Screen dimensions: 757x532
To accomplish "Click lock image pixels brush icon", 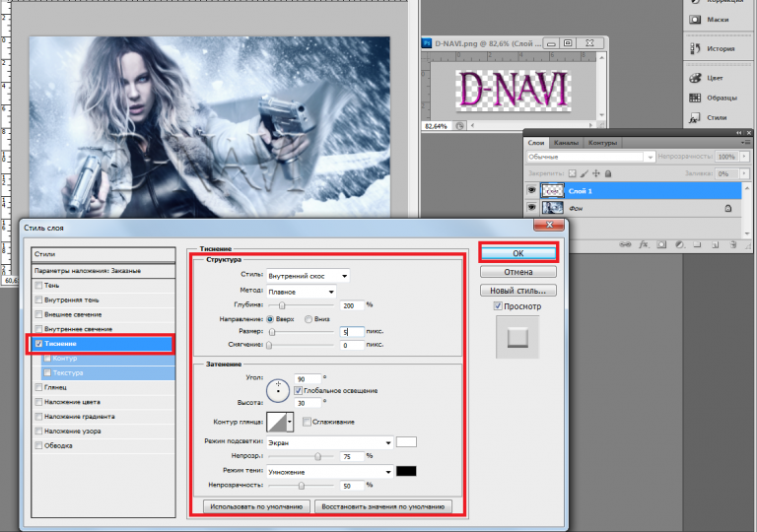I will (585, 173).
